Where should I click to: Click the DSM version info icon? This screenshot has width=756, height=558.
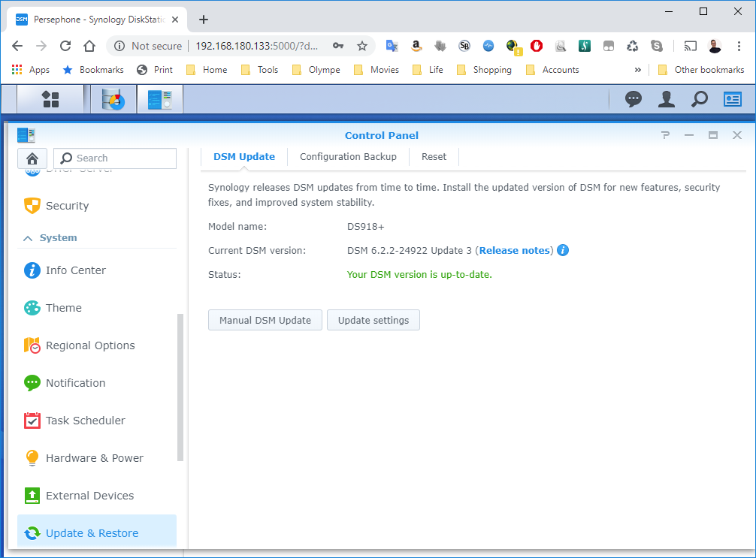click(x=563, y=251)
